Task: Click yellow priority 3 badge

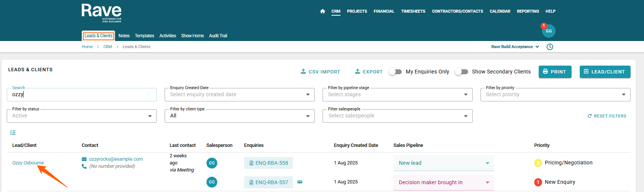Action: (x=538, y=163)
